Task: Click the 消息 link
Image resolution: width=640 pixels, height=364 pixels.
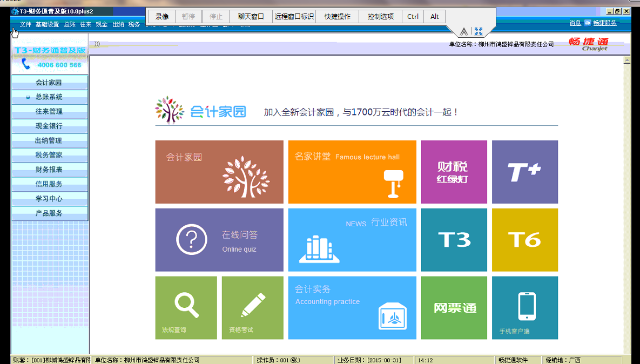Action: pyautogui.click(x=575, y=23)
